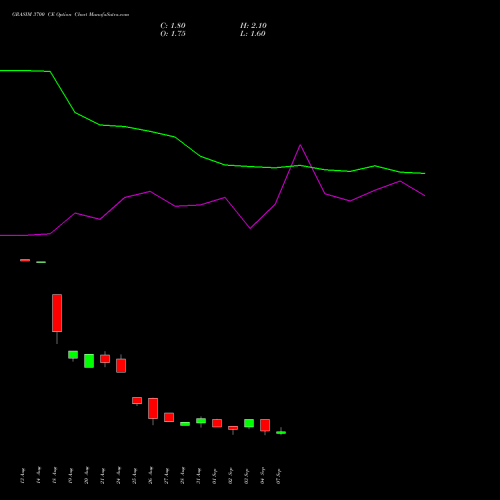The image size is (500, 500).
Task: Select the red candle for 24 Aug
Action: pos(121,365)
